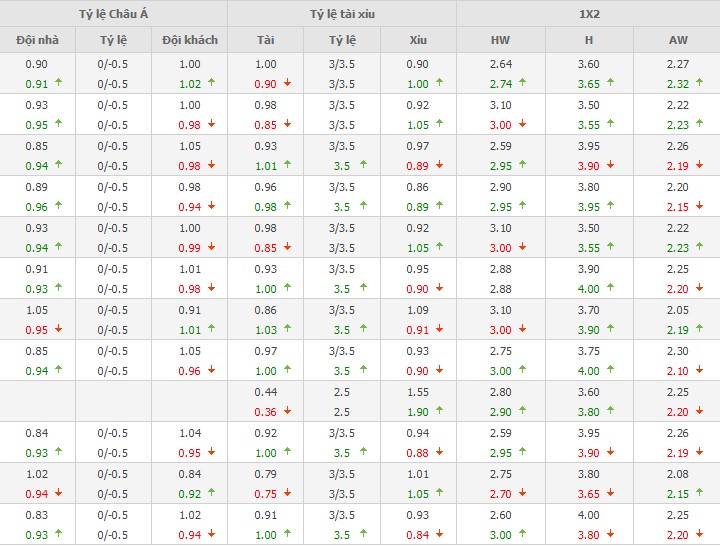Select the Tỷ lệ tài xỉu header

coord(341,14)
